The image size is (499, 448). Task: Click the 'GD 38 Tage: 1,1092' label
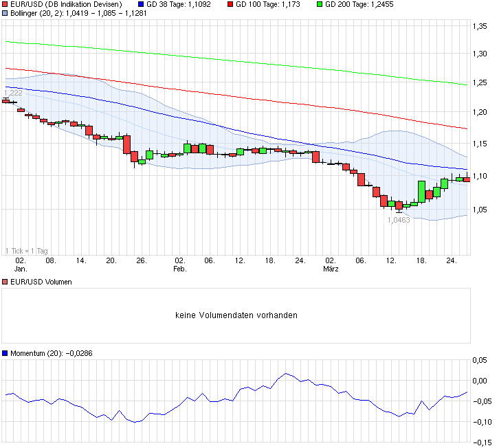(179, 4)
